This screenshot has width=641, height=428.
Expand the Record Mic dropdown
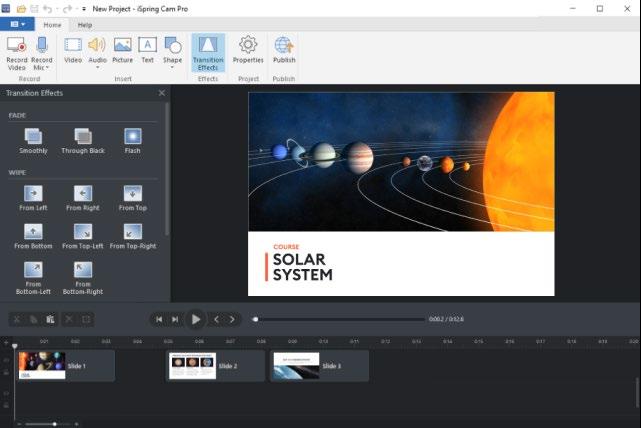pos(47,68)
